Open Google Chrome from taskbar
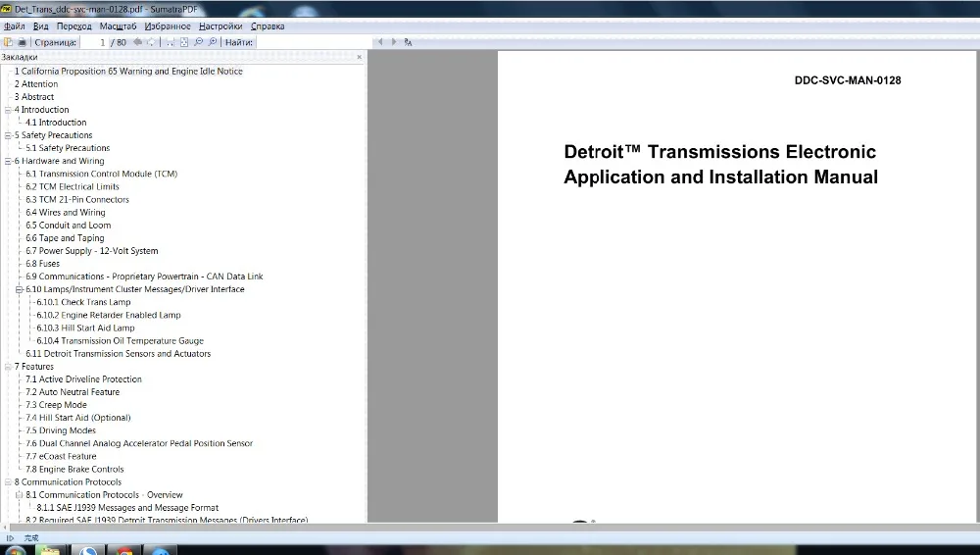 coord(124,551)
